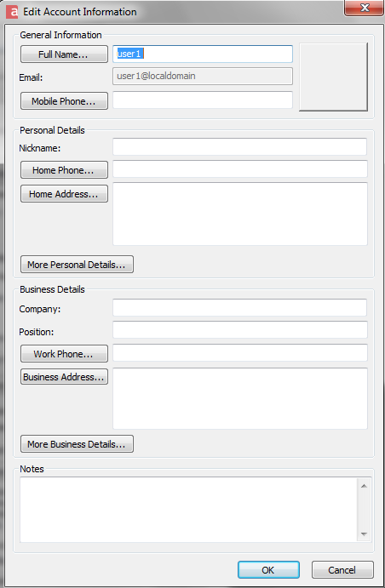Open the Home Address editor button
The image size is (385, 588).
click(64, 193)
